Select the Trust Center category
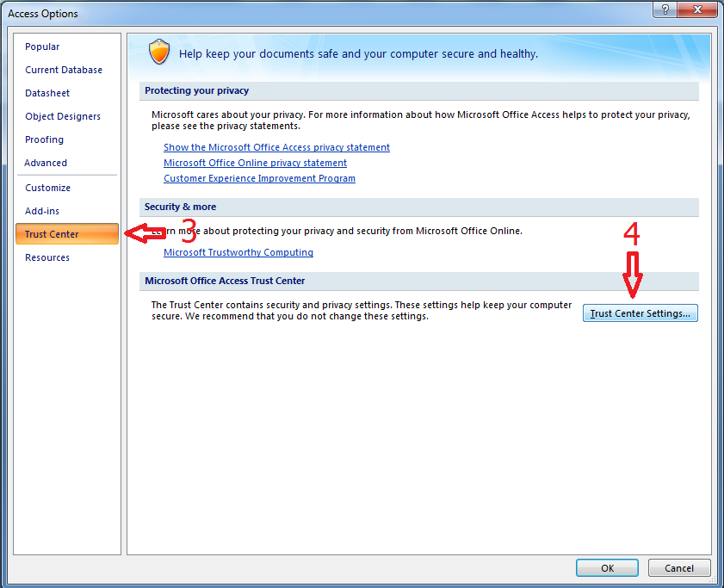The width and height of the screenshot is (724, 588). pos(67,233)
